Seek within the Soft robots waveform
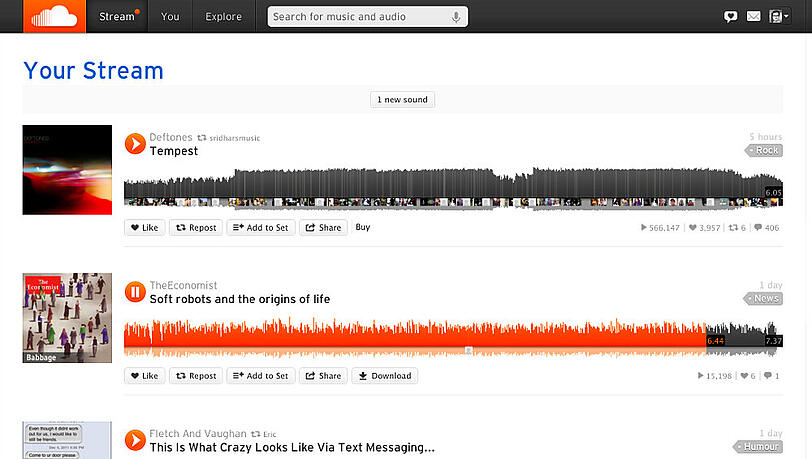The width and height of the screenshot is (812, 459). point(453,338)
